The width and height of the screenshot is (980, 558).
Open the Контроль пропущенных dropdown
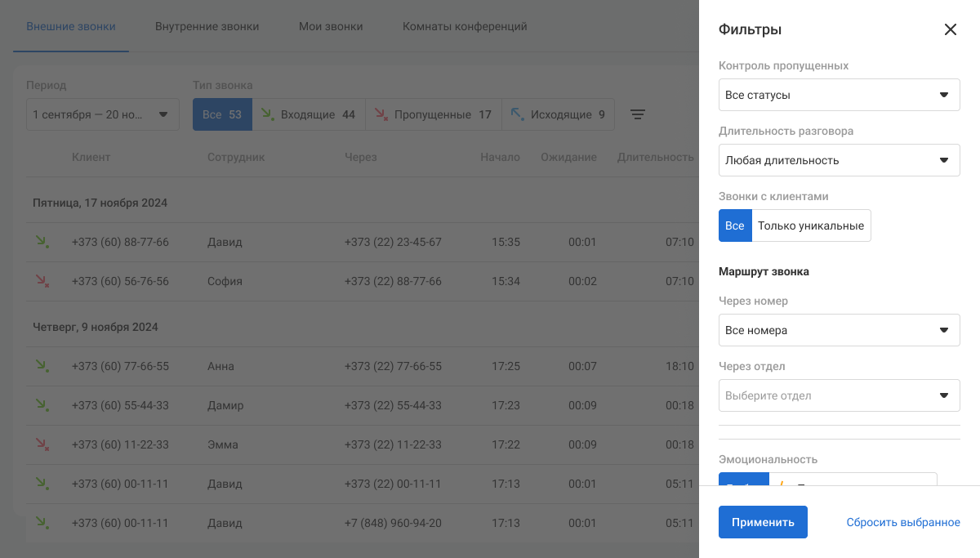(839, 95)
